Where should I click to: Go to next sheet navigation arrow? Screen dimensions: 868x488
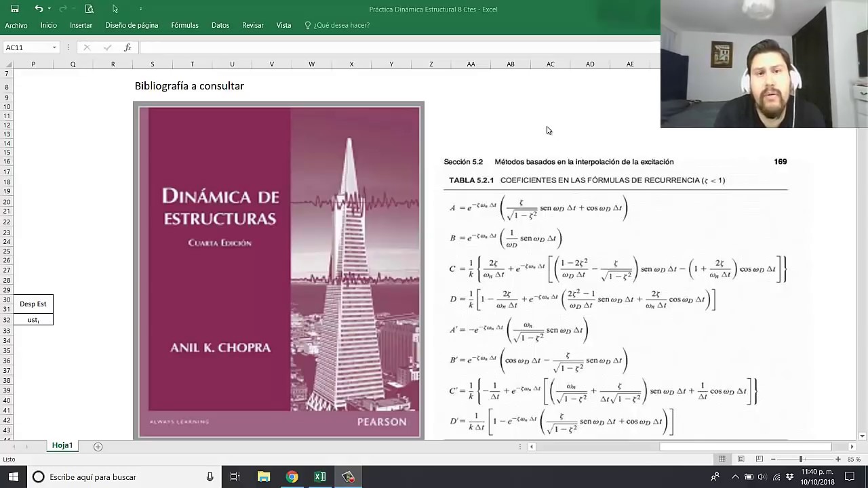26,446
